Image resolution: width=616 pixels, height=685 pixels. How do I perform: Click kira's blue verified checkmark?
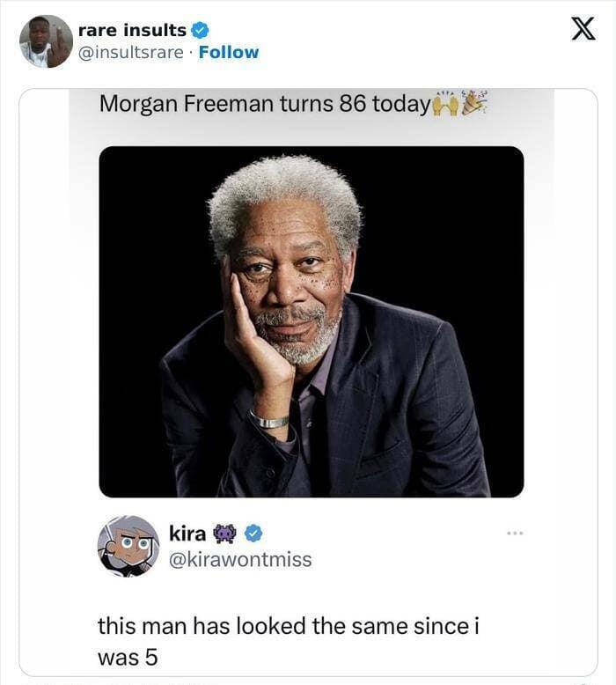tap(253, 534)
